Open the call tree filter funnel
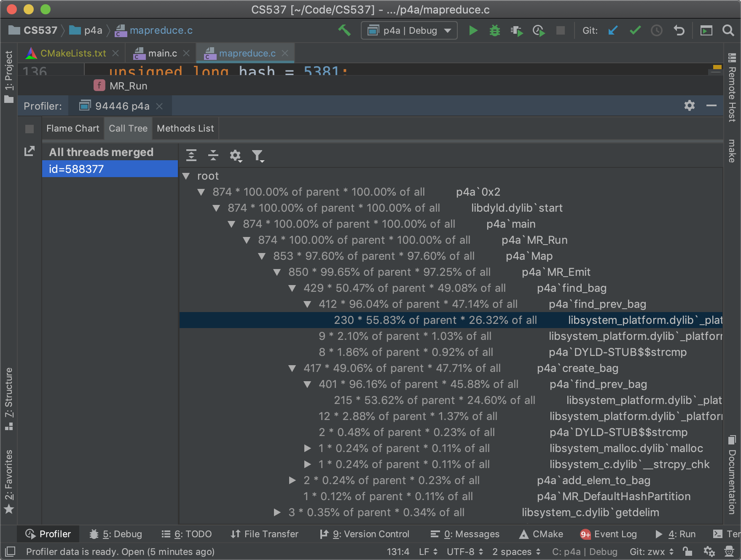 tap(257, 156)
